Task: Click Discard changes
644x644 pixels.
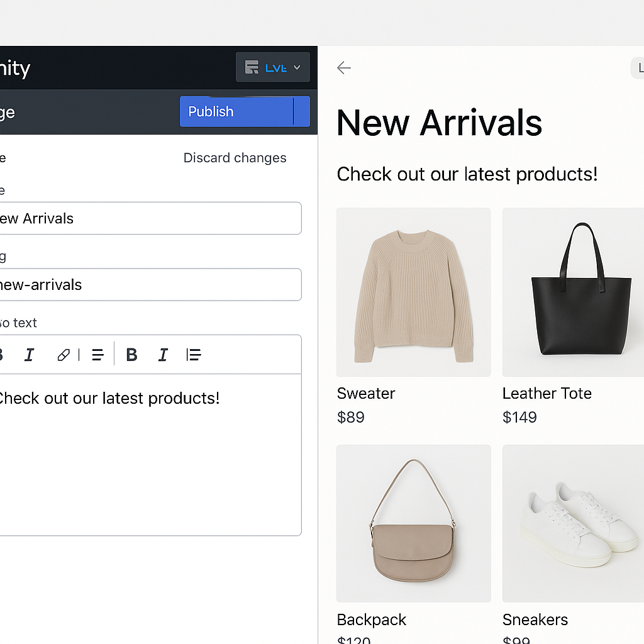Action: 235,158
